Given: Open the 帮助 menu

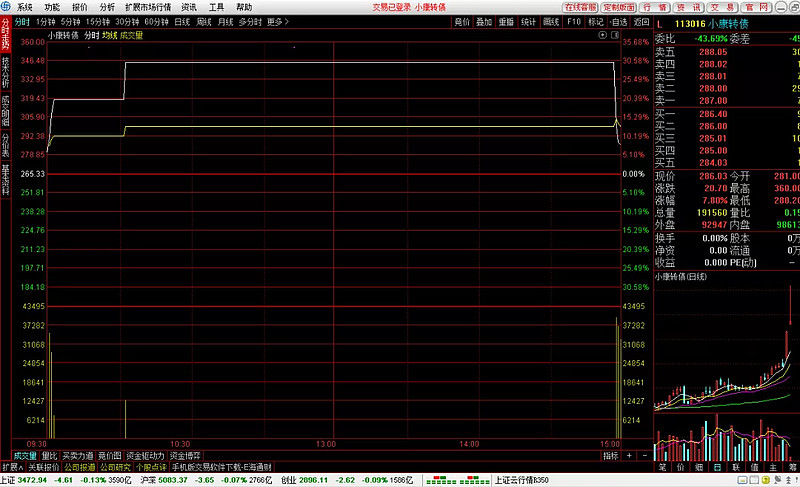Looking at the screenshot, I should (244, 7).
